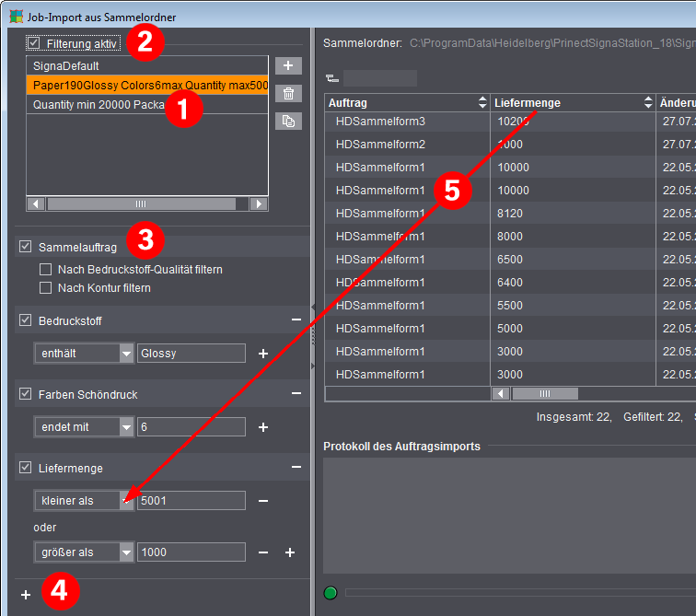Screen dimensions: 696x616
Task: Select the HDSammelform3 row
Action: [x=510, y=122]
